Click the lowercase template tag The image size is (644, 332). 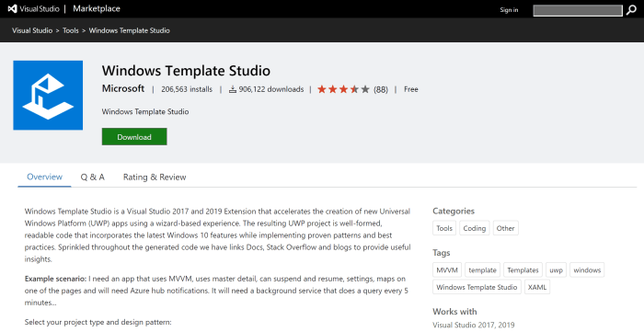pos(483,270)
